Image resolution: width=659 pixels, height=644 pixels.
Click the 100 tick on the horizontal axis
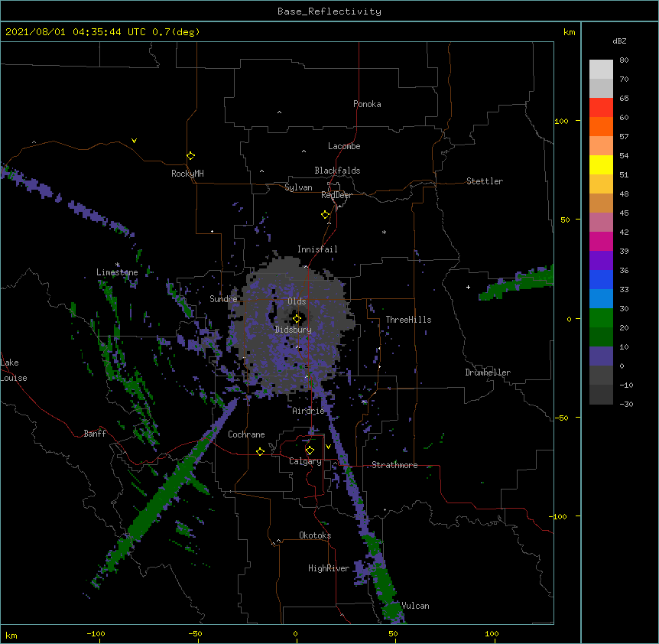click(492, 633)
